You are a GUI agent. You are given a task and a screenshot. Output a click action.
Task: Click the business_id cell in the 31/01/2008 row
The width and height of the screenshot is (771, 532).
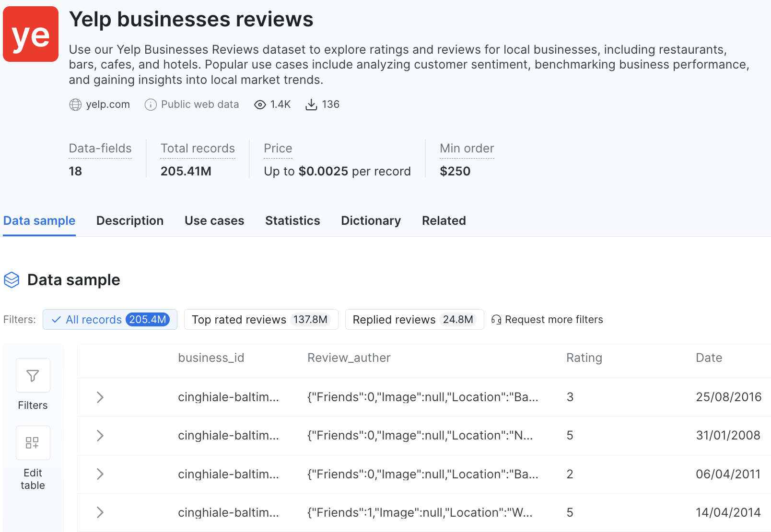(228, 436)
